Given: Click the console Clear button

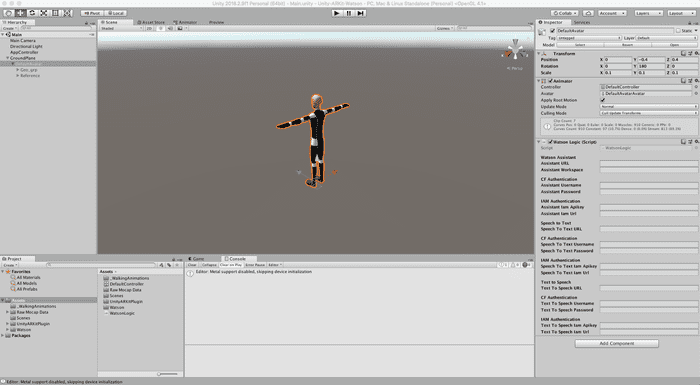Looking at the screenshot, I should (192, 265).
